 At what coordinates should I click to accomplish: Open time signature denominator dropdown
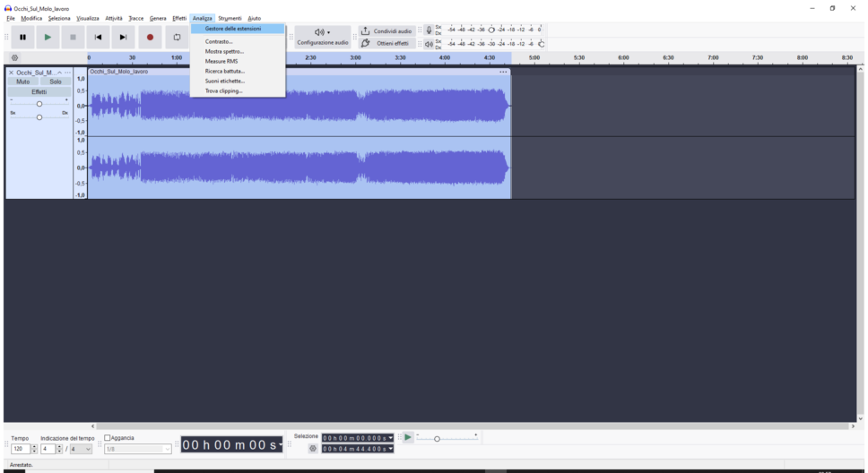[x=81, y=449]
